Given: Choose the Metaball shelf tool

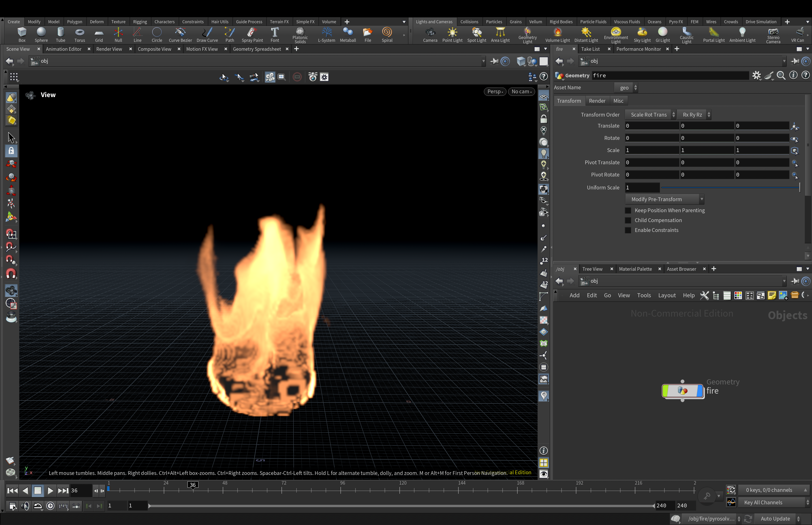Looking at the screenshot, I should pyautogui.click(x=347, y=35).
